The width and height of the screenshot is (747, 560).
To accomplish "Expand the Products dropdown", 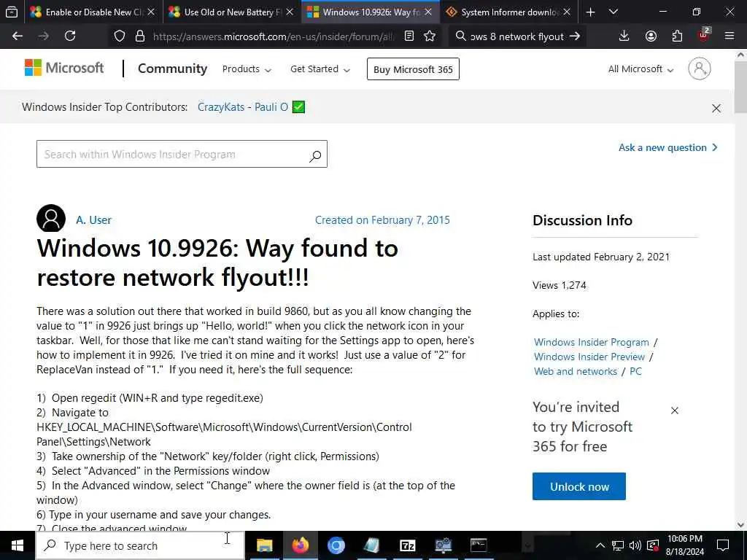I will 247,69.
